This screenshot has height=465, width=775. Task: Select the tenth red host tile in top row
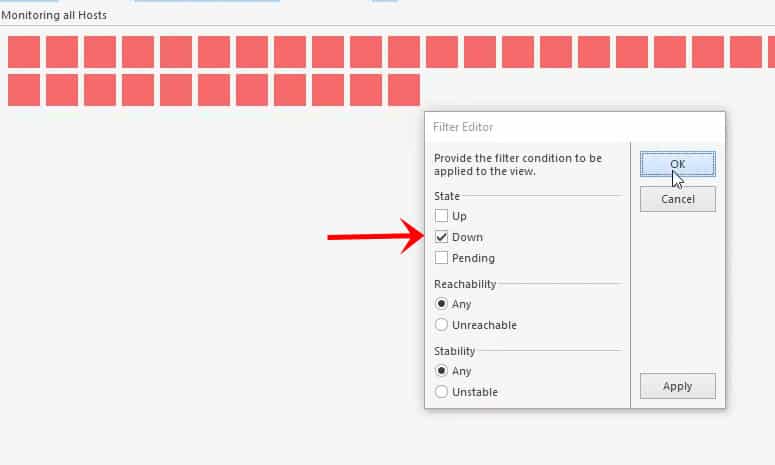tap(366, 52)
